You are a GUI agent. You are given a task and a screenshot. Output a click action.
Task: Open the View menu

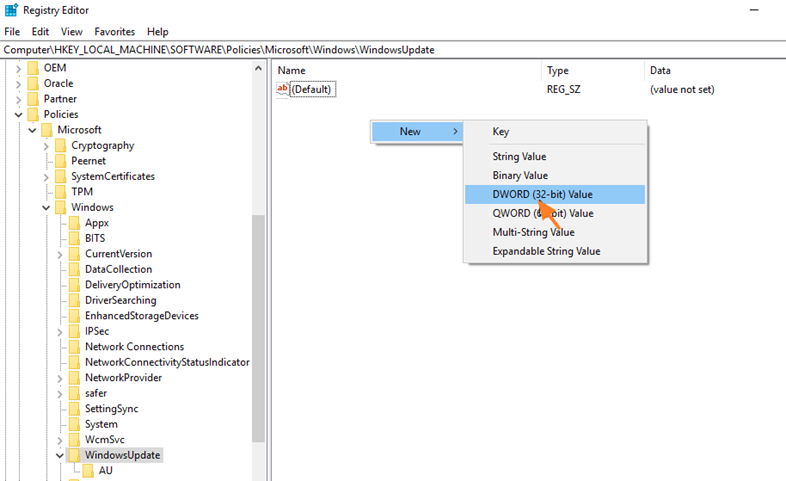[x=72, y=32]
